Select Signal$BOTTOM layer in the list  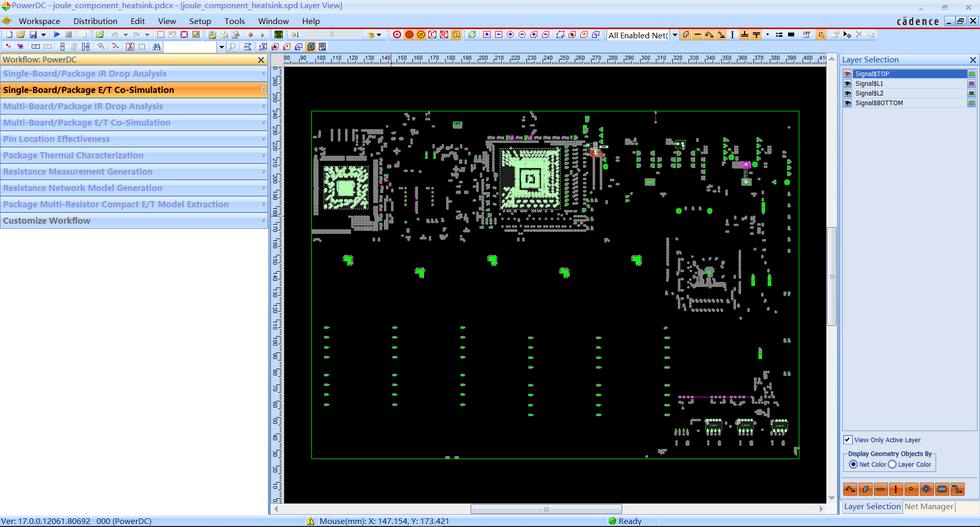pos(879,103)
